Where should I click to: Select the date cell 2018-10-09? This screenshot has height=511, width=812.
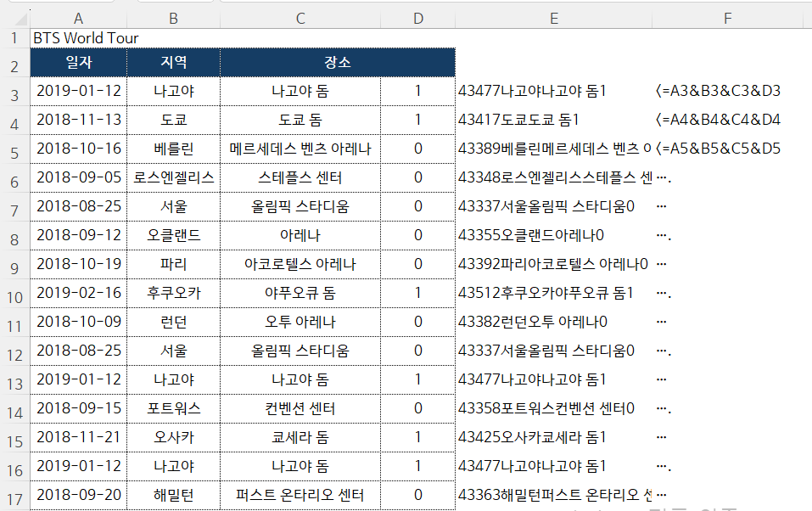pos(78,322)
